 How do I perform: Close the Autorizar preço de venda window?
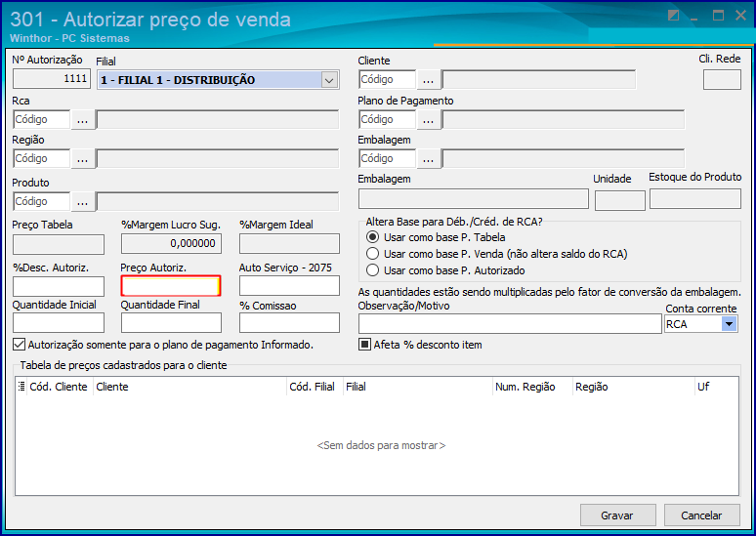point(741,16)
